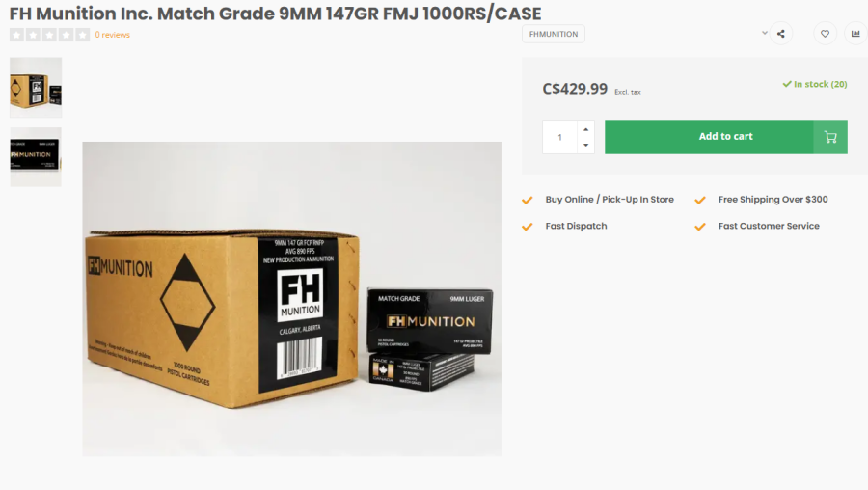Click the quantity input field
The image size is (868, 490).
(559, 137)
